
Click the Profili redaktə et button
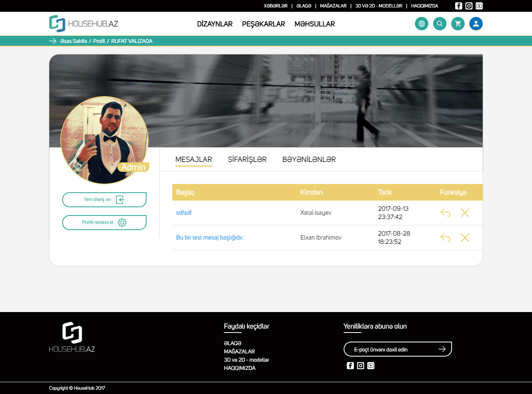point(104,223)
